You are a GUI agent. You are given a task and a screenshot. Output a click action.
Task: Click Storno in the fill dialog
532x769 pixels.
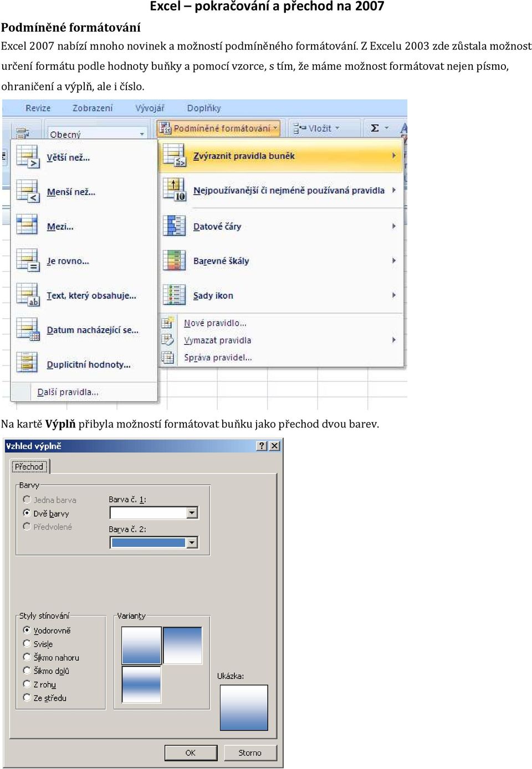point(250,752)
